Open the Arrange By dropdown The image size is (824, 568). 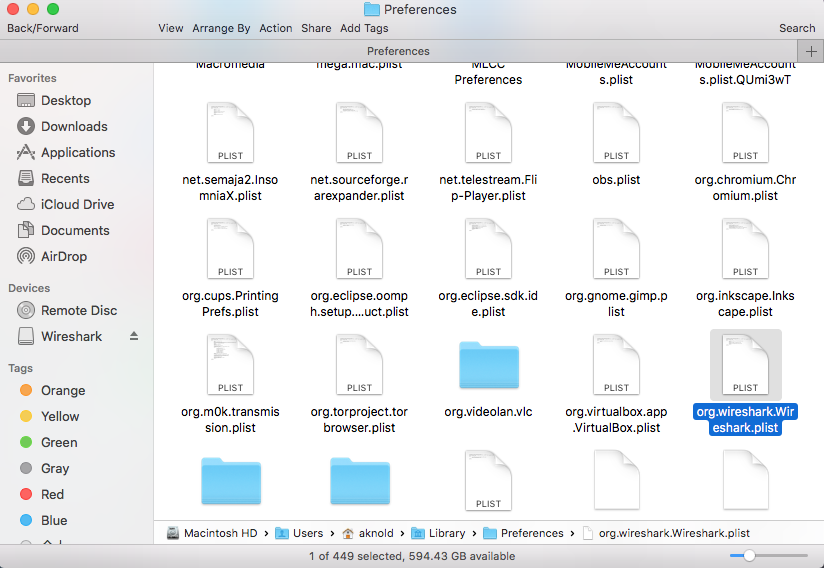pos(222,29)
